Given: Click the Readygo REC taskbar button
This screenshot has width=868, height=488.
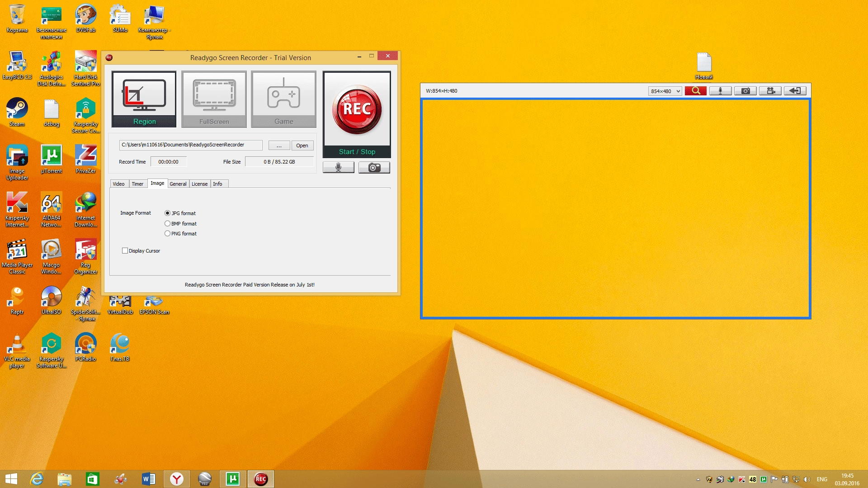Looking at the screenshot, I should click(x=261, y=479).
